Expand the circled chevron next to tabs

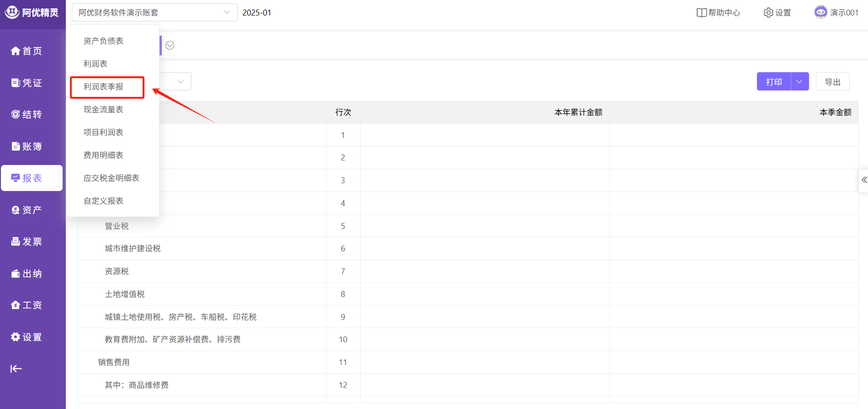pos(170,45)
